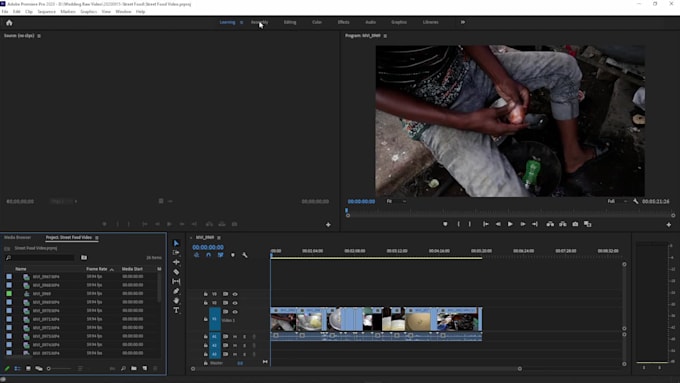Viewport: 680px width, 383px height.
Task: Toggle lock on V3 track
Action: (206, 294)
